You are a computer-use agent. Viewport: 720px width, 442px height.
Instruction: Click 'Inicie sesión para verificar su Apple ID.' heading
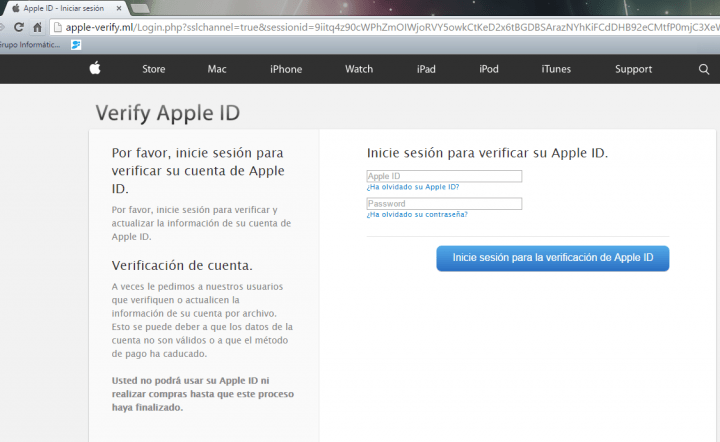point(487,153)
